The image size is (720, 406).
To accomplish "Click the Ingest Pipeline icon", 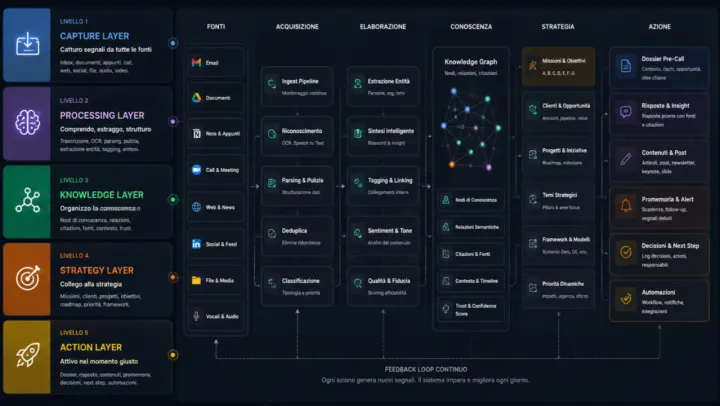I will click(272, 84).
